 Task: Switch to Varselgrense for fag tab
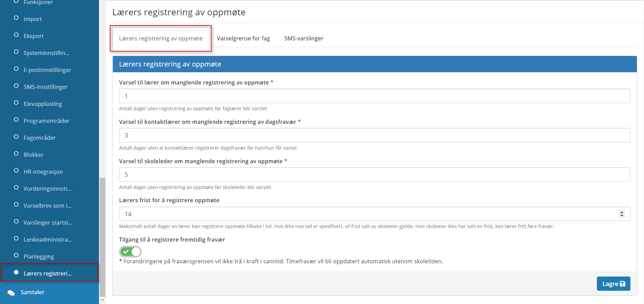click(x=243, y=38)
